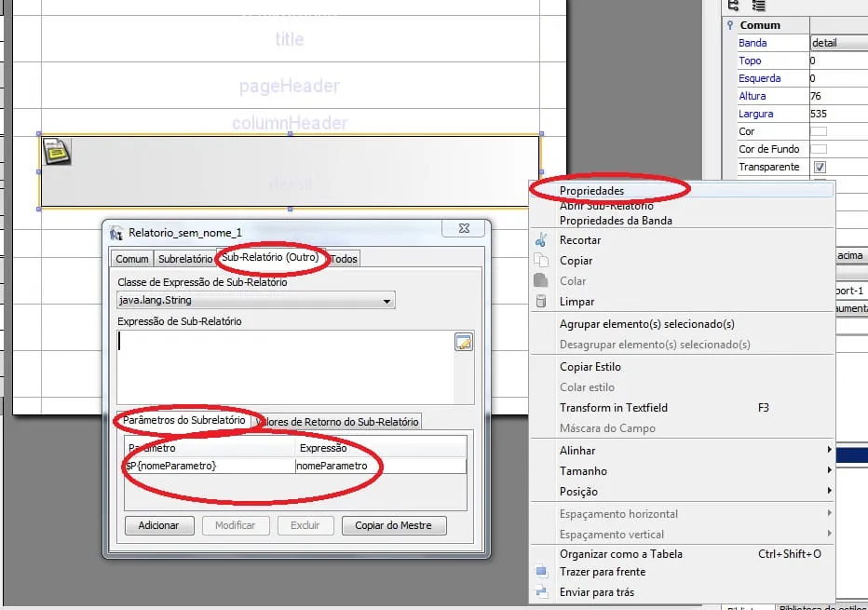Open the Classe de Expressão java.lang.String dropdown
Viewport: 868px width, 610px height.
(256, 300)
